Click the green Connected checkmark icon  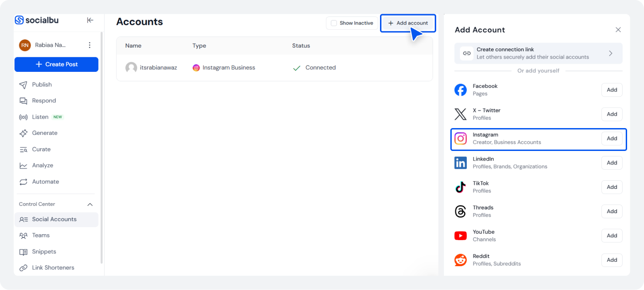coord(296,68)
